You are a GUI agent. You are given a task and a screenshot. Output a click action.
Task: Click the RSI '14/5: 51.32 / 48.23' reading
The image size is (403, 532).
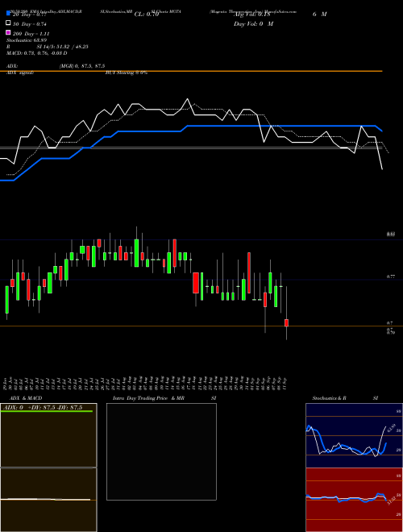click(62, 47)
